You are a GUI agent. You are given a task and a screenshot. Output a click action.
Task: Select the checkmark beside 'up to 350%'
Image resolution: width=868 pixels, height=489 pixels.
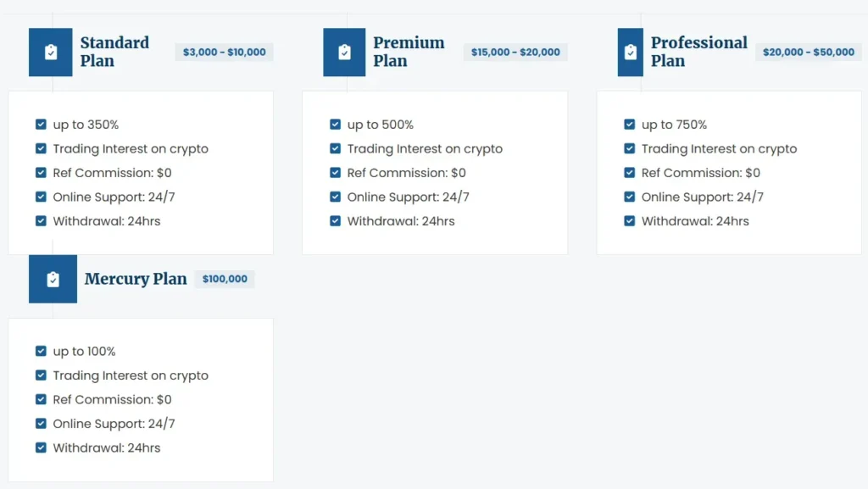click(41, 124)
